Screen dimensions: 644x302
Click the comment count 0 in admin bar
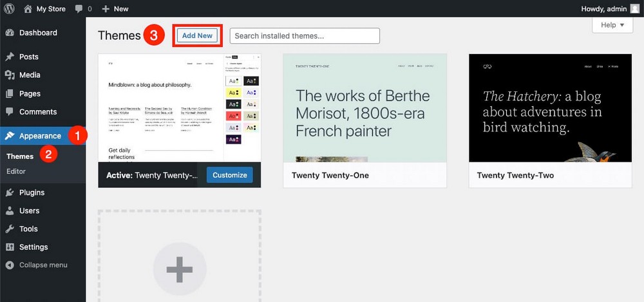click(90, 8)
